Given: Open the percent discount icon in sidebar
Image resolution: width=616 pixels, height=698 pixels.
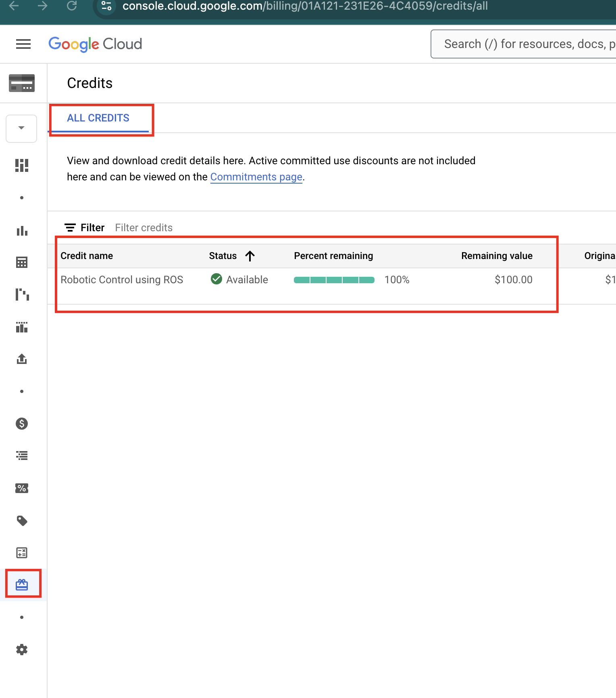Looking at the screenshot, I should (x=22, y=488).
